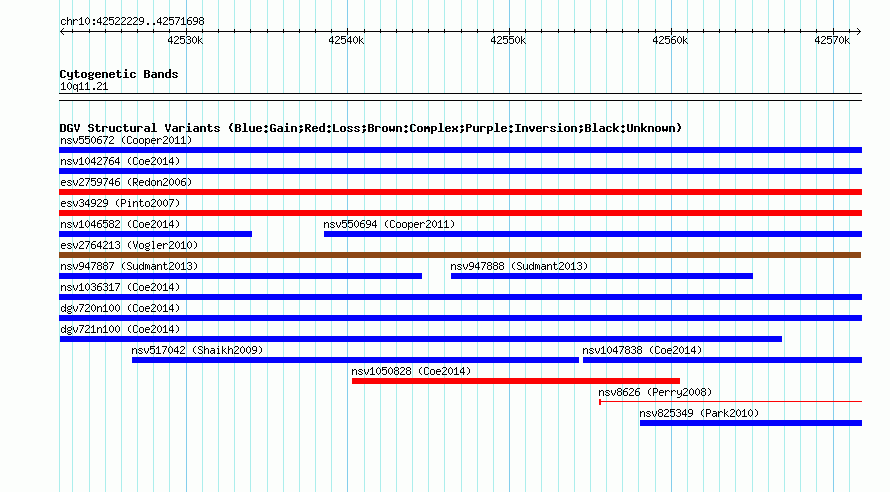
Task: Select the blue bar under dgv720n100
Action: [460, 318]
